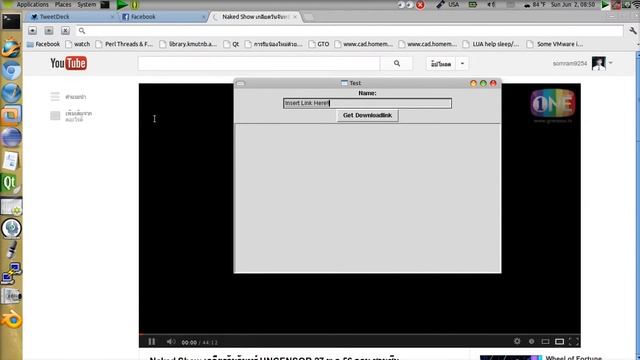Click the YouTube user avatar
The height and width of the screenshot is (360, 640).
click(598, 63)
